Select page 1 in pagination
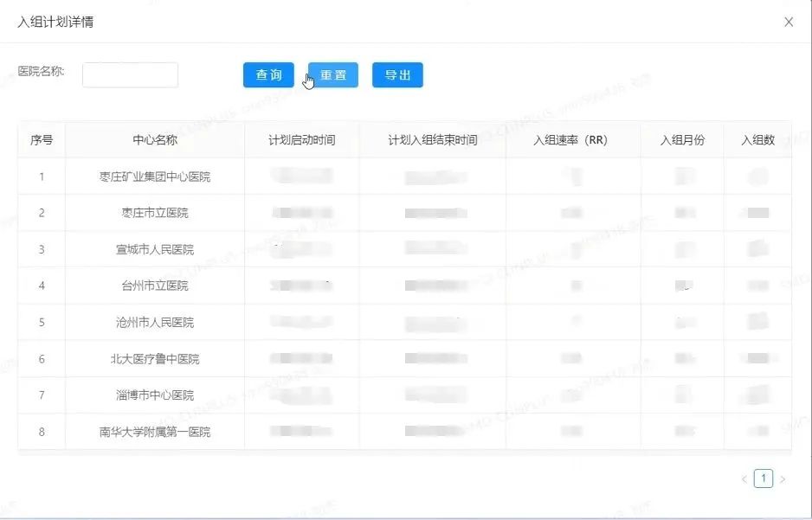 764,478
